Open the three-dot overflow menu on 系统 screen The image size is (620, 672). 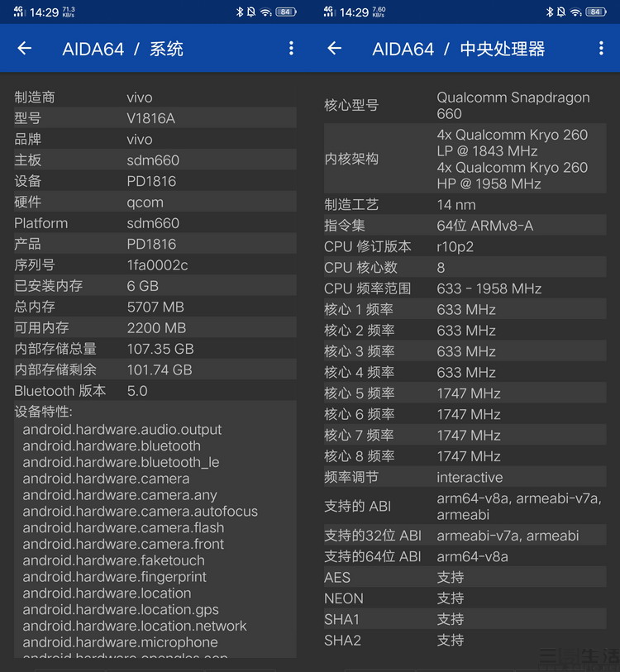(291, 49)
